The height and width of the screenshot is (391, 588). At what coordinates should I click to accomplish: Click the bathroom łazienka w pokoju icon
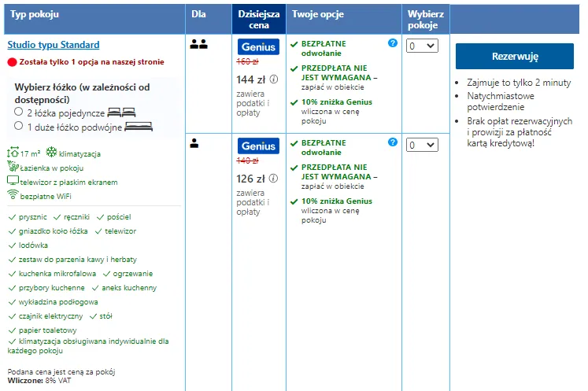click(13, 166)
